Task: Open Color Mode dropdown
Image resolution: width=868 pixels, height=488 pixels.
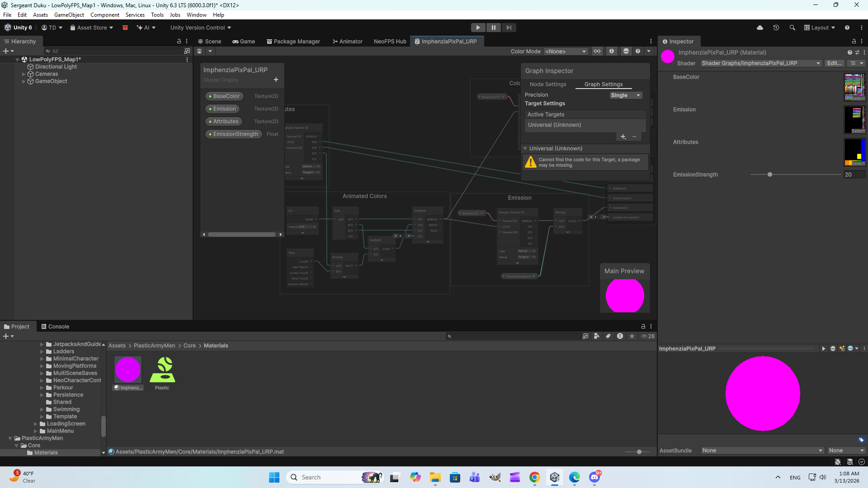Action: 566,52
